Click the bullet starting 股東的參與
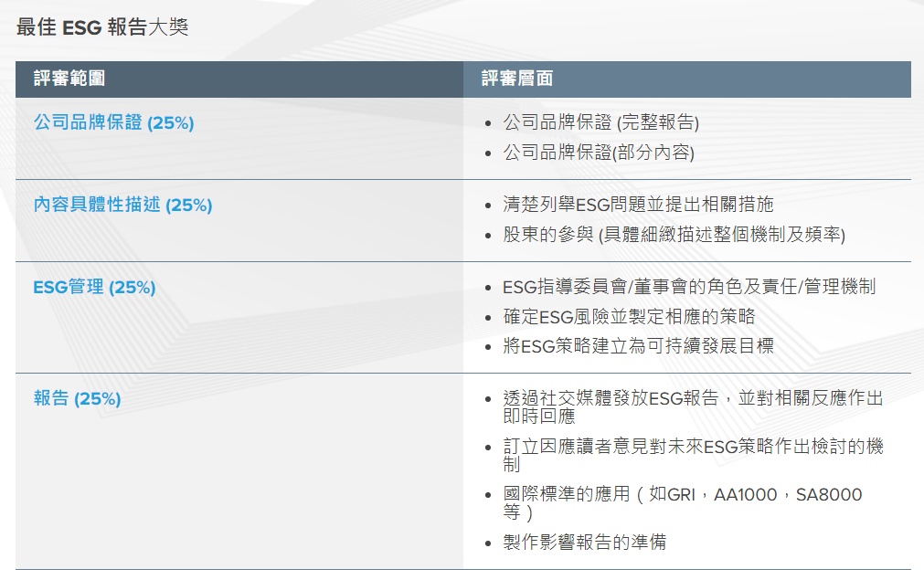 click(674, 235)
